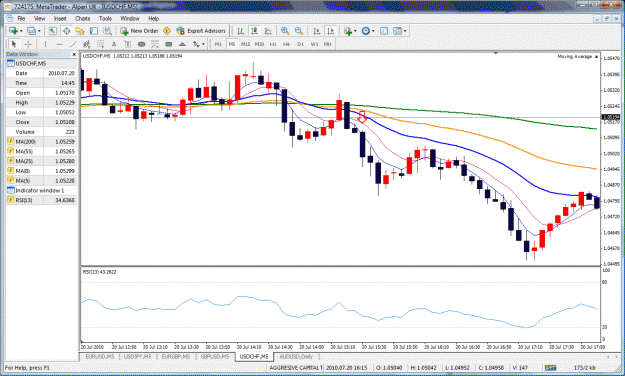Zoom in on the chart
The height and width of the screenshot is (376, 625).
point(285,31)
